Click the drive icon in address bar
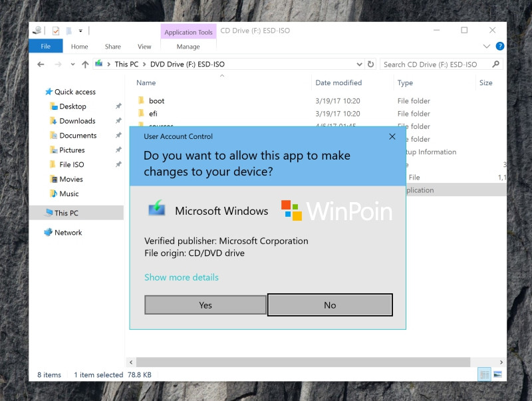This screenshot has width=532, height=401. (x=98, y=63)
